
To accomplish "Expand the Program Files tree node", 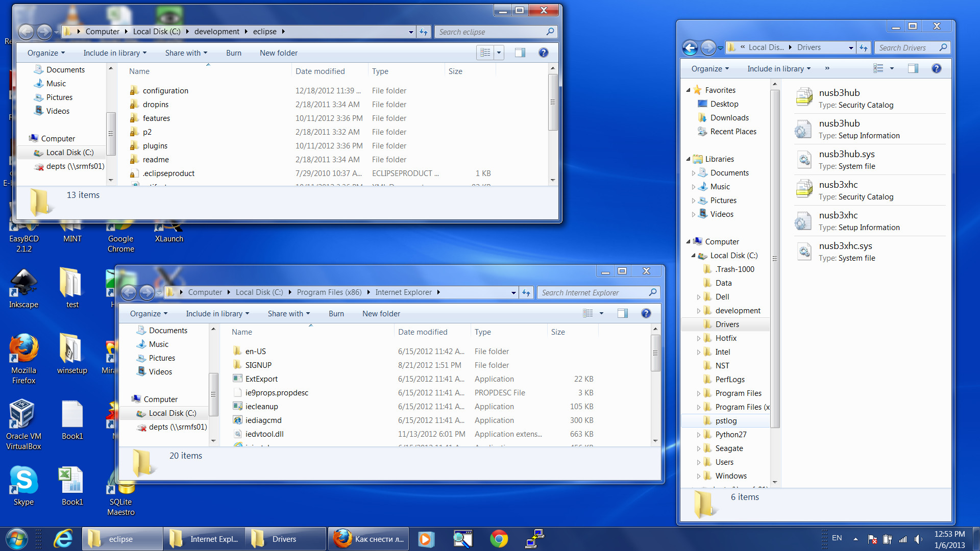I will point(699,393).
